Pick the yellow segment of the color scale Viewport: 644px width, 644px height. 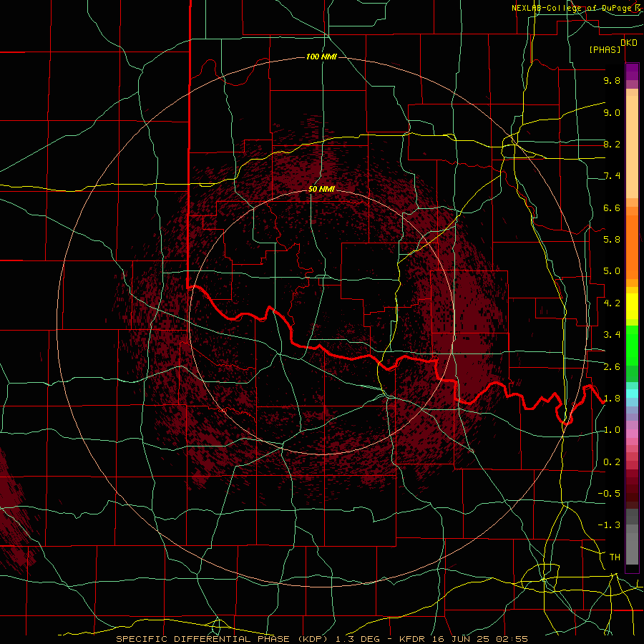tap(632, 306)
